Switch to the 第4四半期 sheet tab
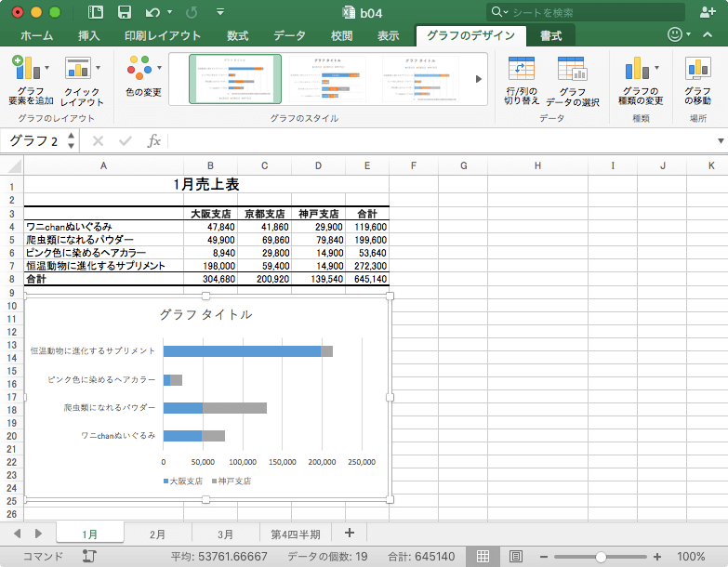 point(296,534)
